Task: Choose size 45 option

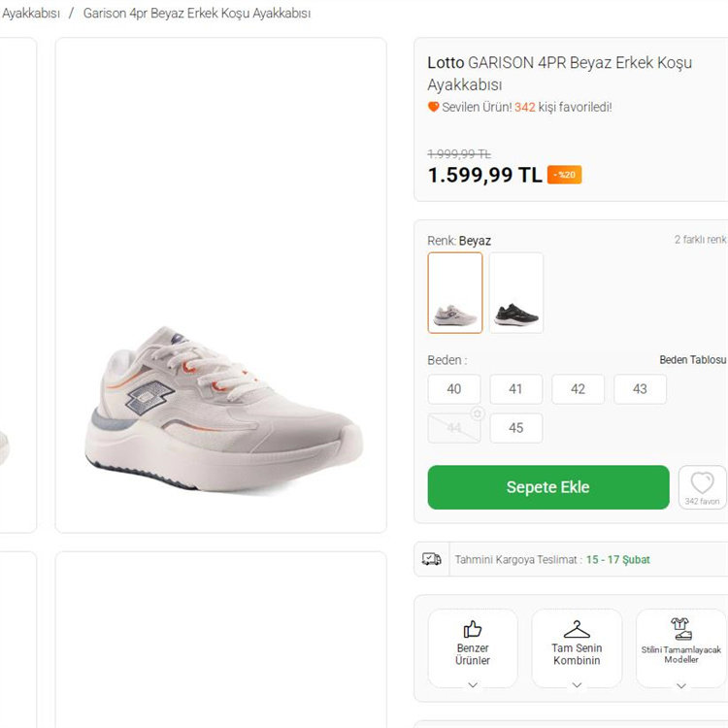Action: tap(515, 428)
